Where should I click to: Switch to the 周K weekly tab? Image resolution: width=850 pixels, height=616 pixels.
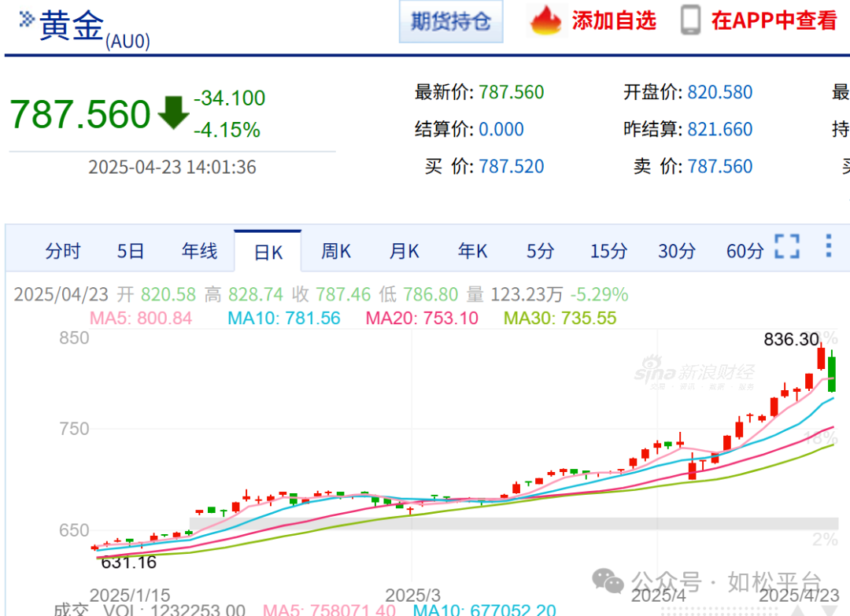[336, 251]
